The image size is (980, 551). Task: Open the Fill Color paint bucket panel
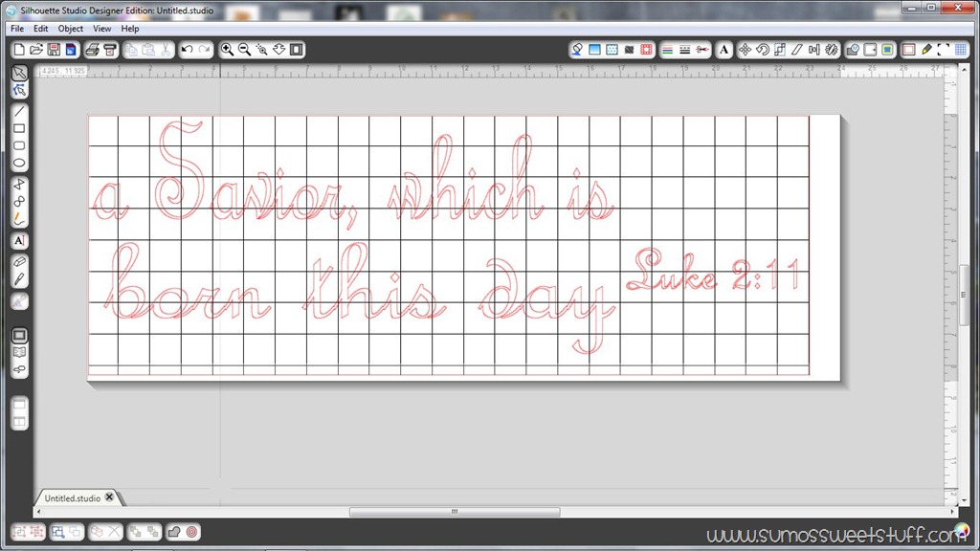tap(577, 50)
